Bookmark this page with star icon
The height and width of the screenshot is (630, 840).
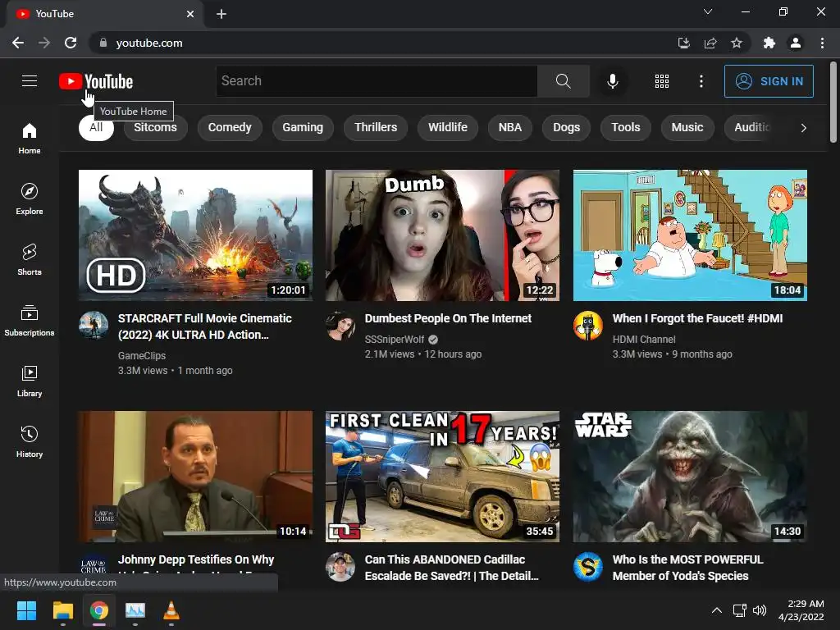(737, 43)
